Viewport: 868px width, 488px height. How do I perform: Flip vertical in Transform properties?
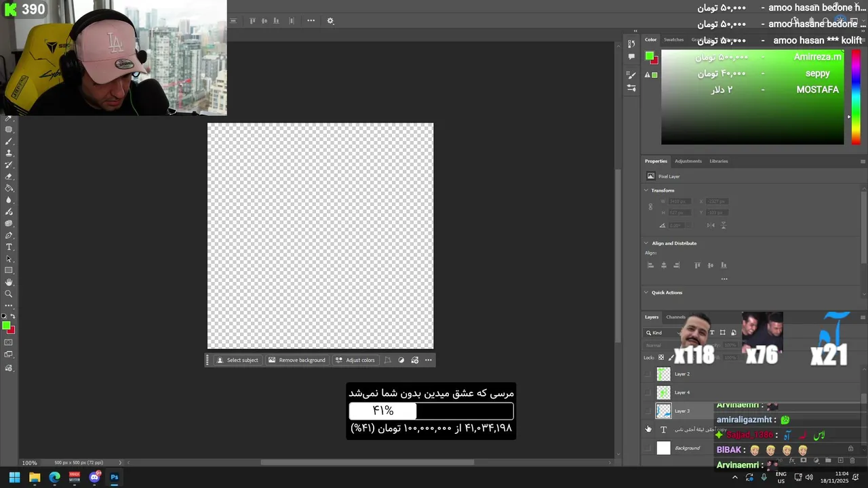click(x=724, y=225)
